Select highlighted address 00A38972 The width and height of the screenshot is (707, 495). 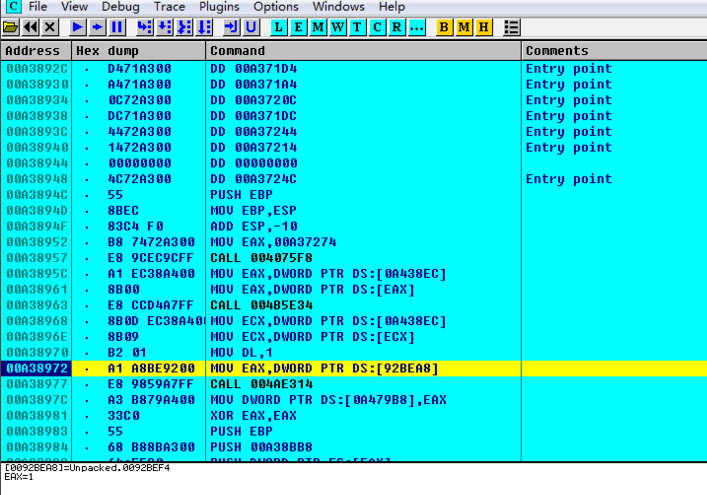click(x=37, y=368)
